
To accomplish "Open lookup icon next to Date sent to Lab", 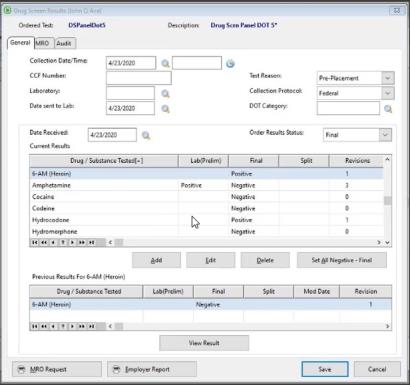I will click(x=165, y=109).
